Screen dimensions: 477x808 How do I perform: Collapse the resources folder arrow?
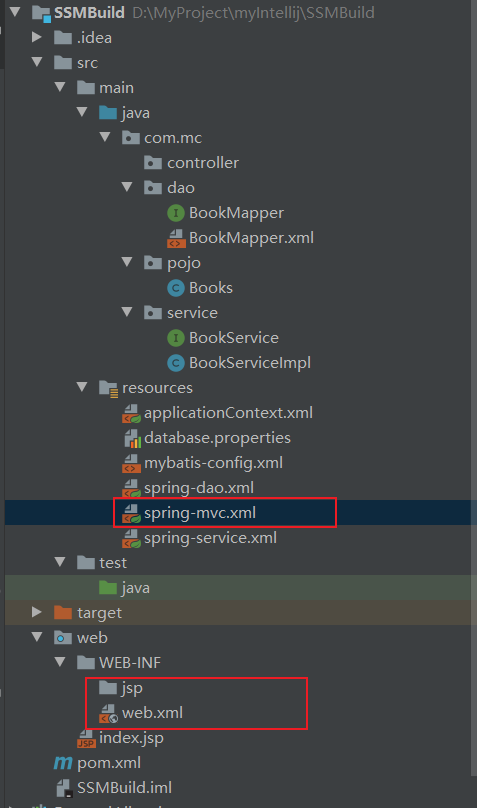[x=82, y=387]
